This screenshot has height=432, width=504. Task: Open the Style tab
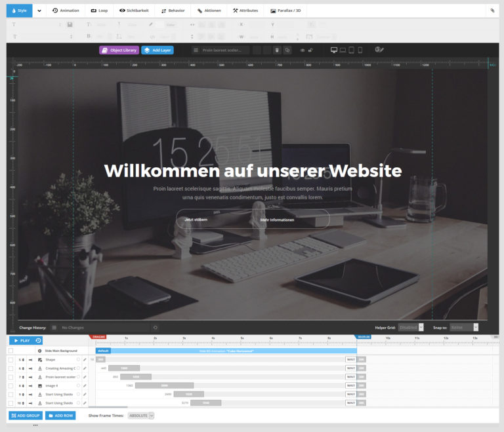pos(19,10)
